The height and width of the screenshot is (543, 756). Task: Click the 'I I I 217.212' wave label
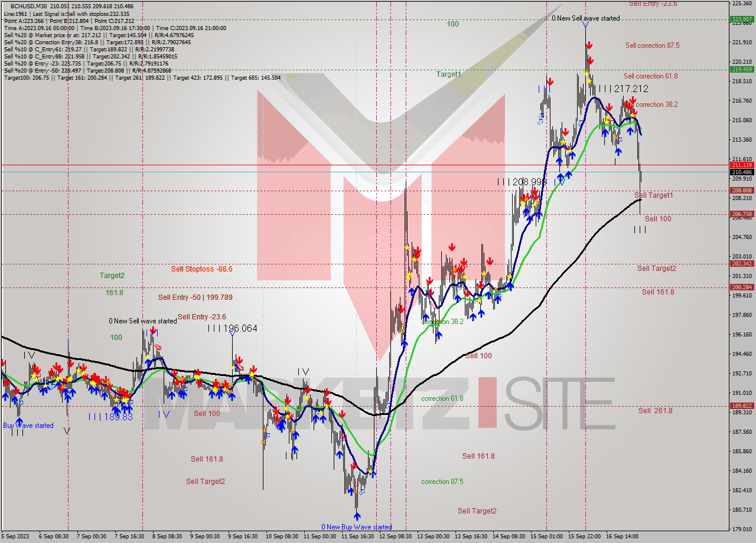(x=623, y=89)
